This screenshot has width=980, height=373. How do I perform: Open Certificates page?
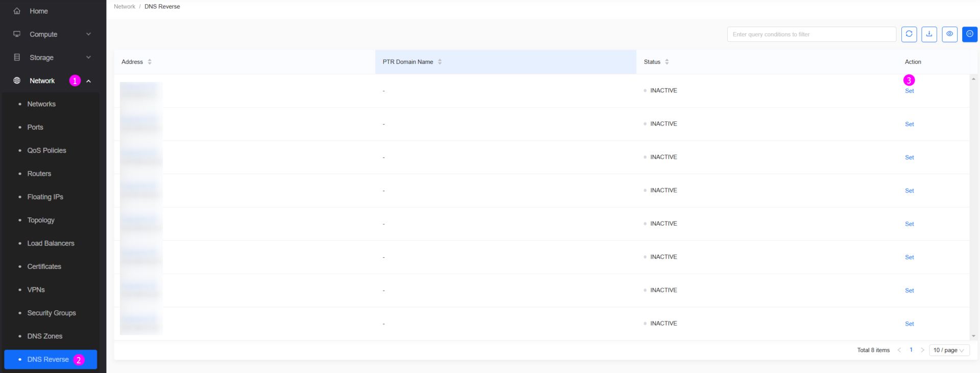[44, 266]
